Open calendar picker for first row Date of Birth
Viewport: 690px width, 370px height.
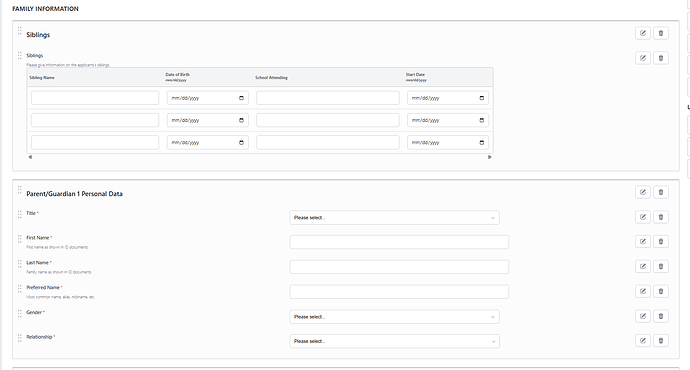tap(241, 98)
